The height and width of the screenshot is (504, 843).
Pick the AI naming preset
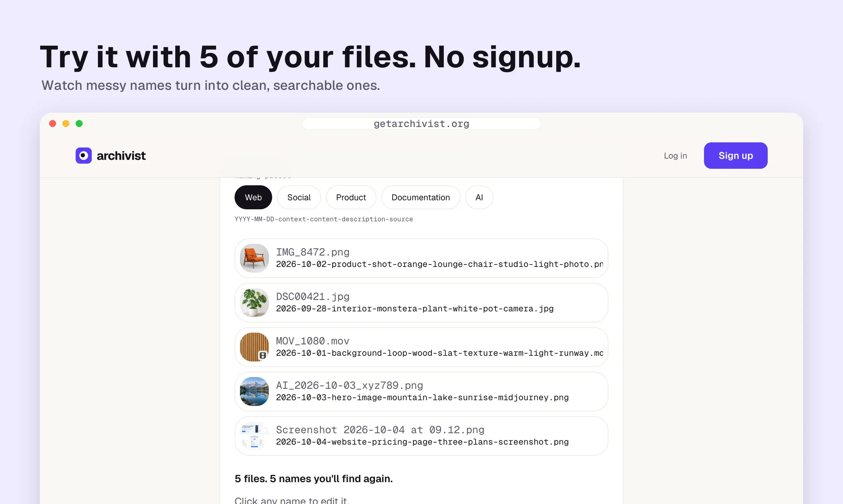click(479, 197)
